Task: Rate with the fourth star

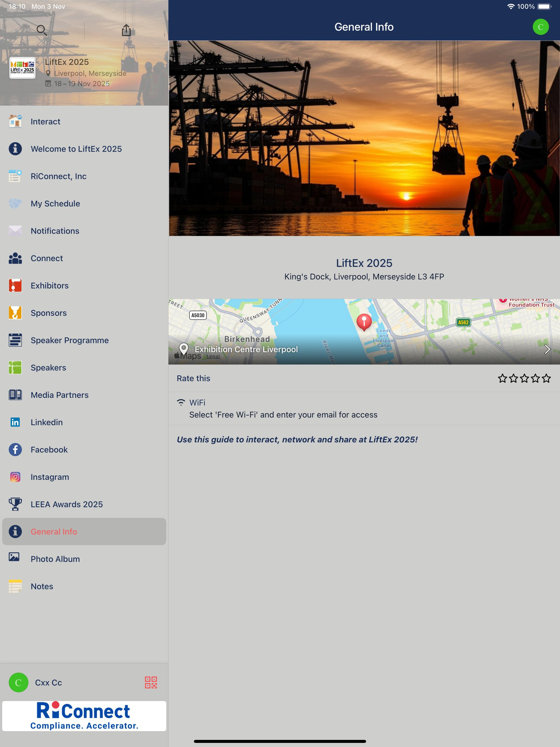Action: pyautogui.click(x=535, y=378)
